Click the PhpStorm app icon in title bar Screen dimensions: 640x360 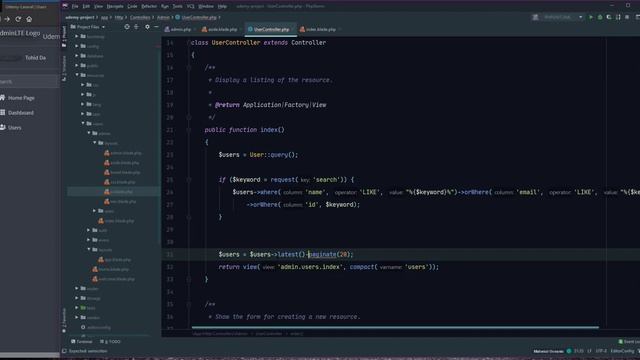coord(65,6)
